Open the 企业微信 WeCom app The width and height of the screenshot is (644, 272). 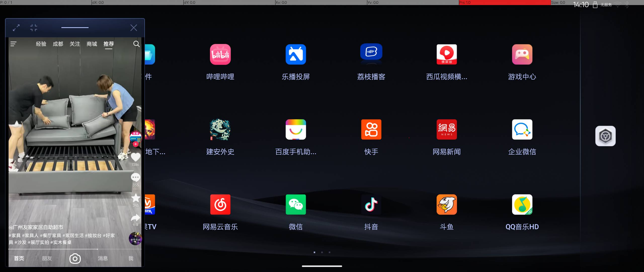click(x=522, y=129)
